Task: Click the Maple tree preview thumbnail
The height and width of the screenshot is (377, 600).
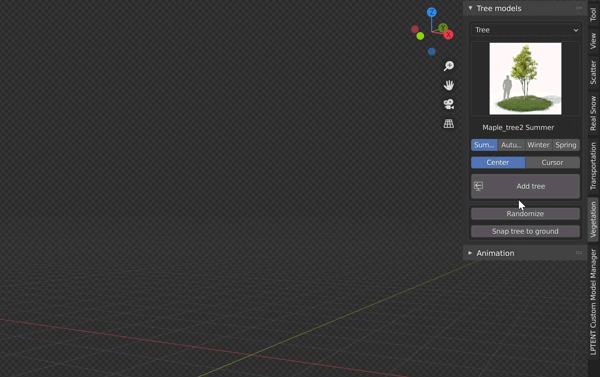Action: click(x=525, y=78)
